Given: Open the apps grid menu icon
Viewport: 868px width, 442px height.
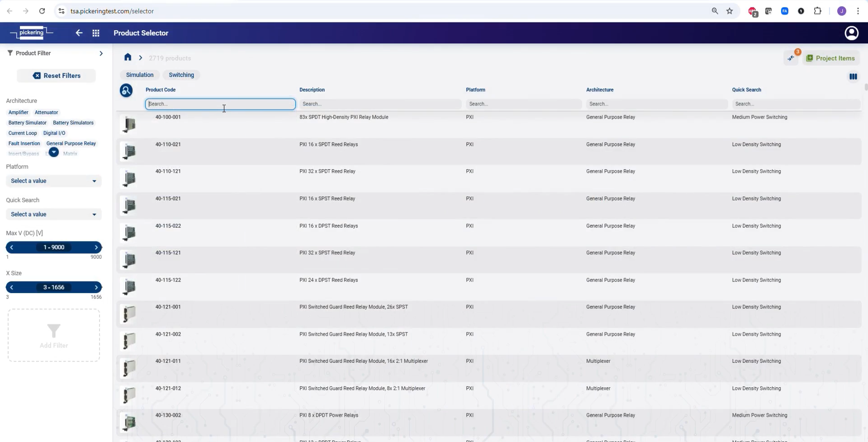Looking at the screenshot, I should pos(96,33).
